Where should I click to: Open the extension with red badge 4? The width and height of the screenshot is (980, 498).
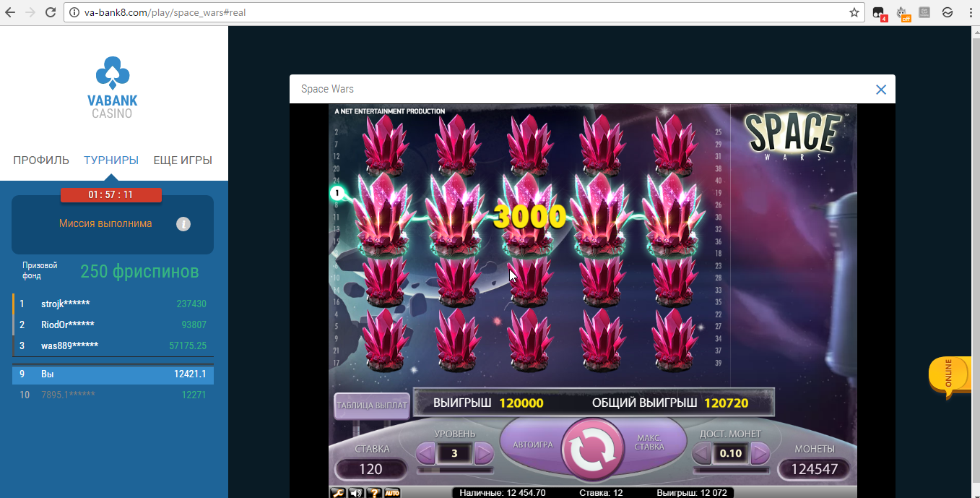(x=879, y=13)
